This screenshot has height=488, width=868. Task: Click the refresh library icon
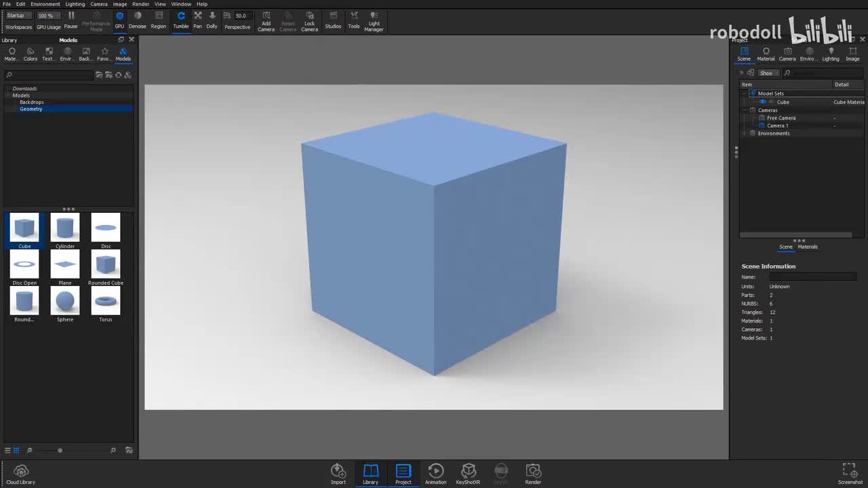pos(118,75)
